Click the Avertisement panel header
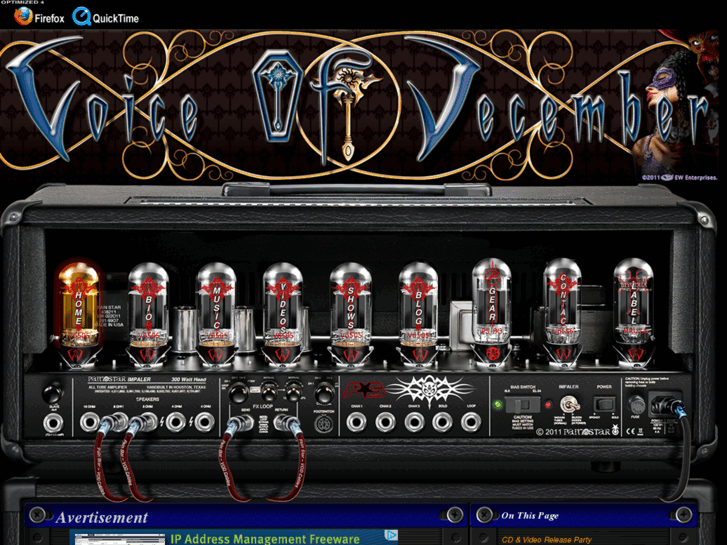The width and height of the screenshot is (727, 545). coord(246,515)
